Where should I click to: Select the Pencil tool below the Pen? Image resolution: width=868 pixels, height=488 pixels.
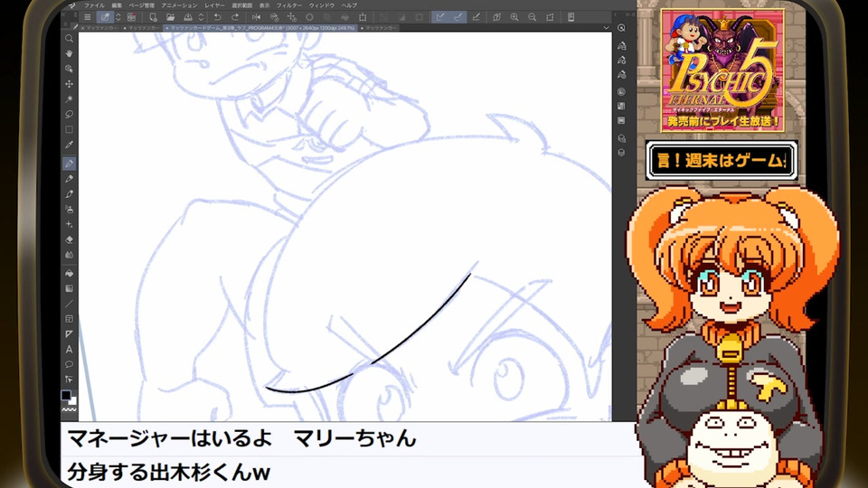point(70,179)
